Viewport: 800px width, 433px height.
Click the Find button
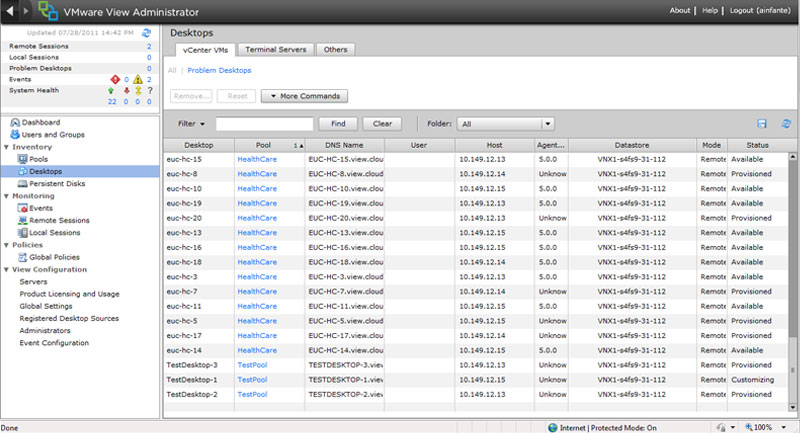338,123
